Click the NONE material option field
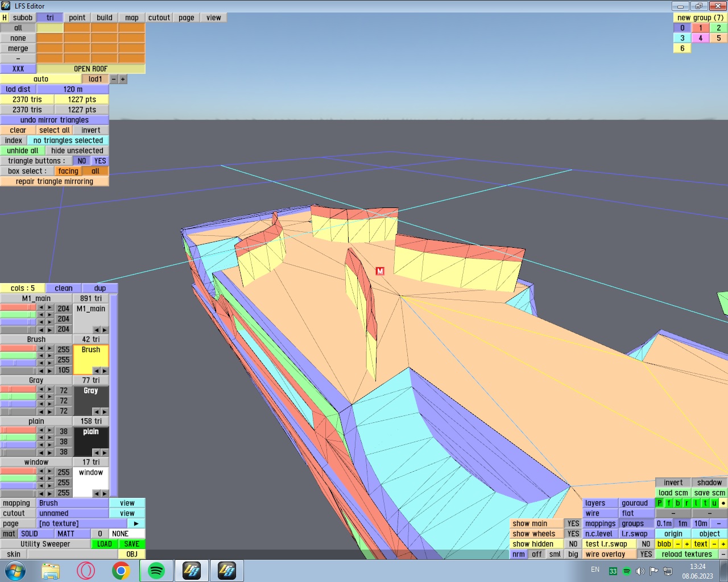This screenshot has height=582, width=728. (x=127, y=534)
